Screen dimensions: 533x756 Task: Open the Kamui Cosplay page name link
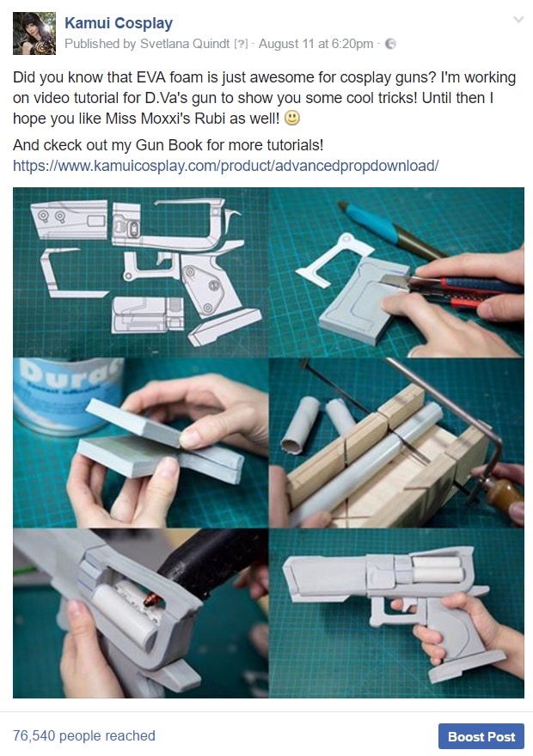pyautogui.click(x=119, y=22)
